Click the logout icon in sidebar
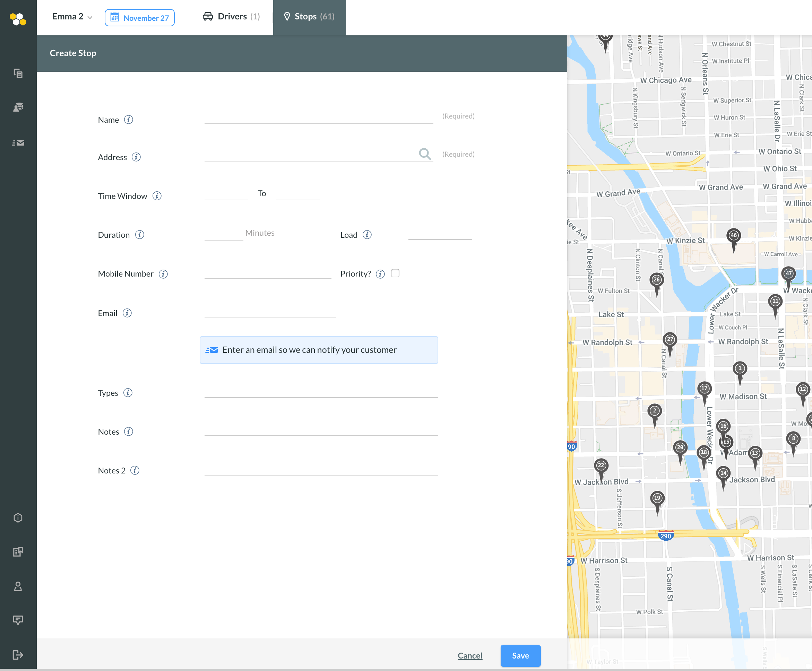 pyautogui.click(x=18, y=655)
